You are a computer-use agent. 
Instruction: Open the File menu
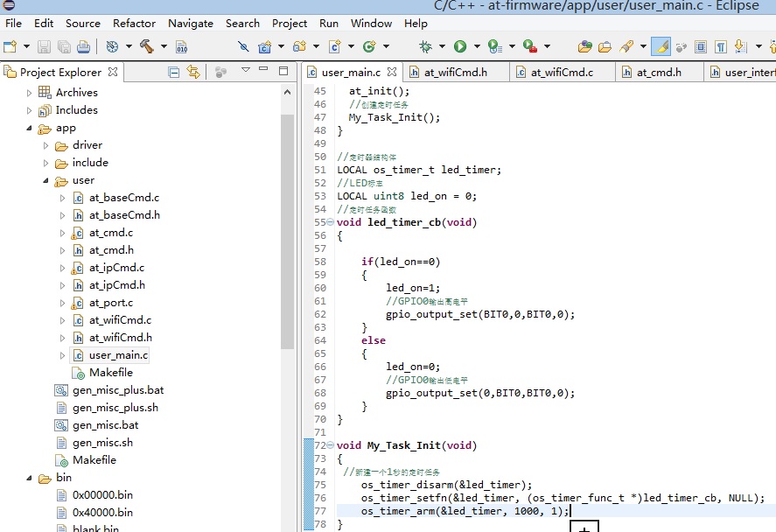[x=13, y=24]
